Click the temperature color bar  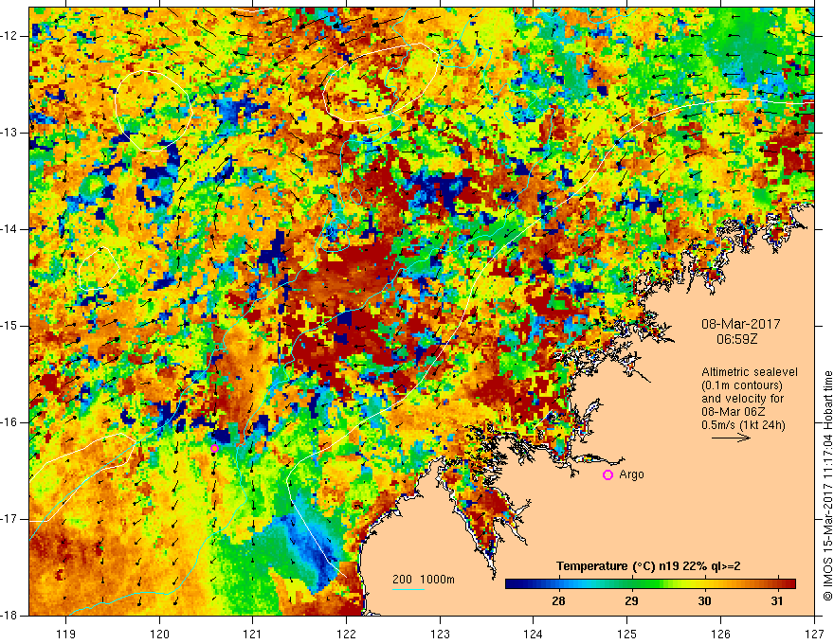point(650,583)
